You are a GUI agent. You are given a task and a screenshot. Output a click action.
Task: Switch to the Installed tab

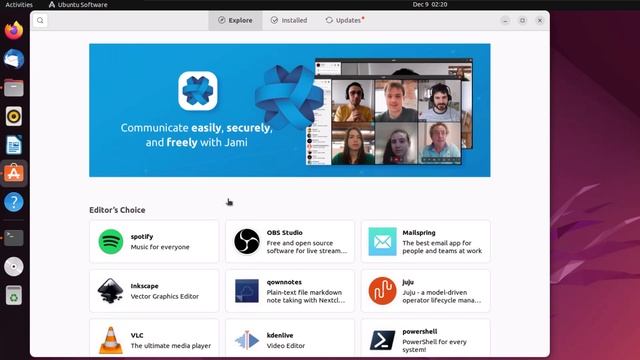pos(289,20)
